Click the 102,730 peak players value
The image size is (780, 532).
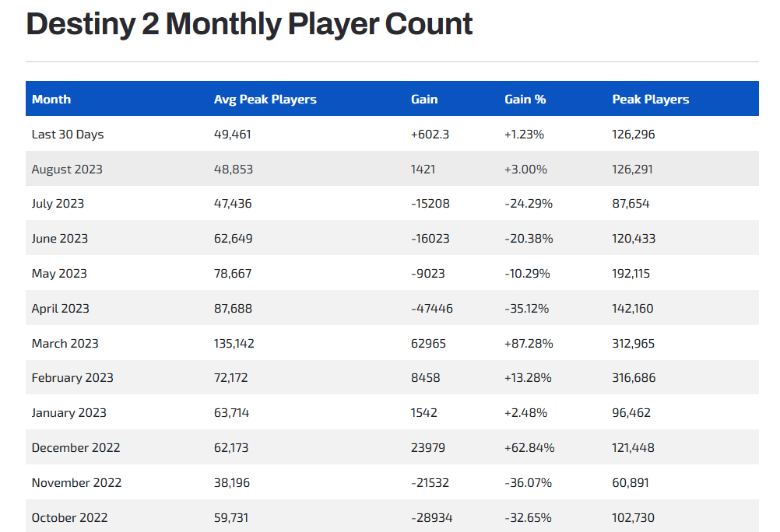(x=633, y=517)
